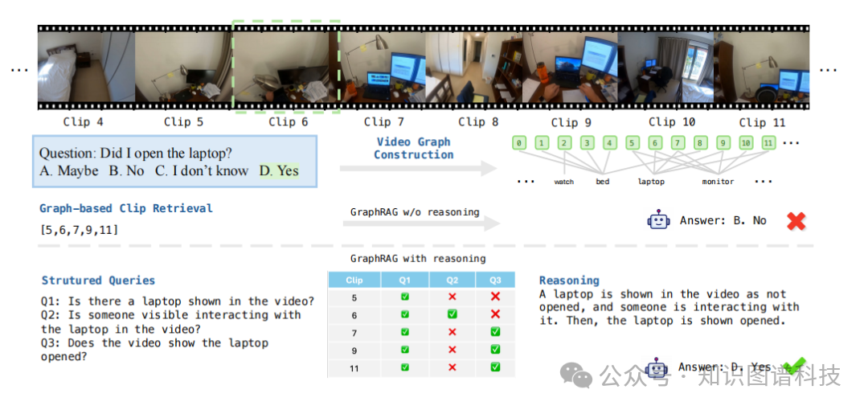Click the red cross in row 5, Q3 column
The width and height of the screenshot is (868, 410).
(x=495, y=297)
